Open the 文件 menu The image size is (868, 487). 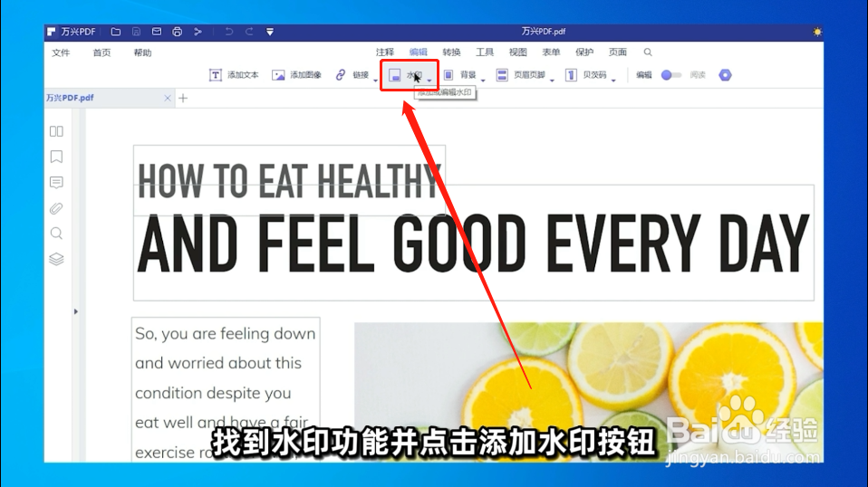click(61, 53)
